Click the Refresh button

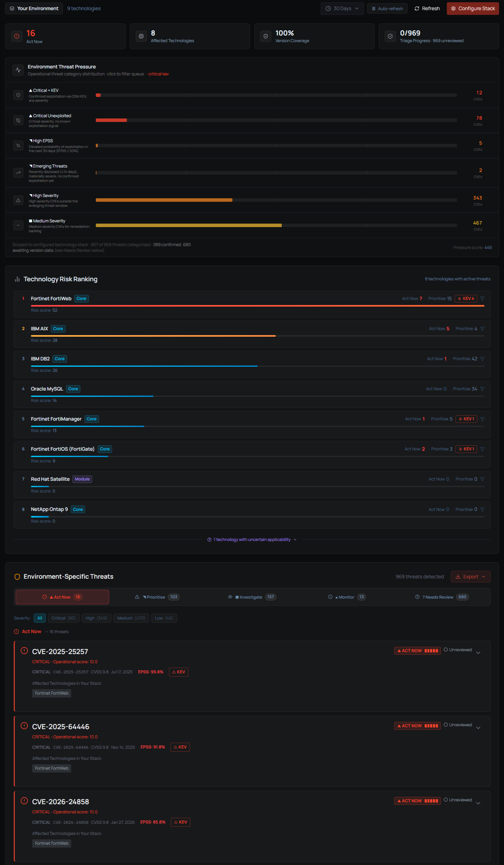(x=427, y=9)
